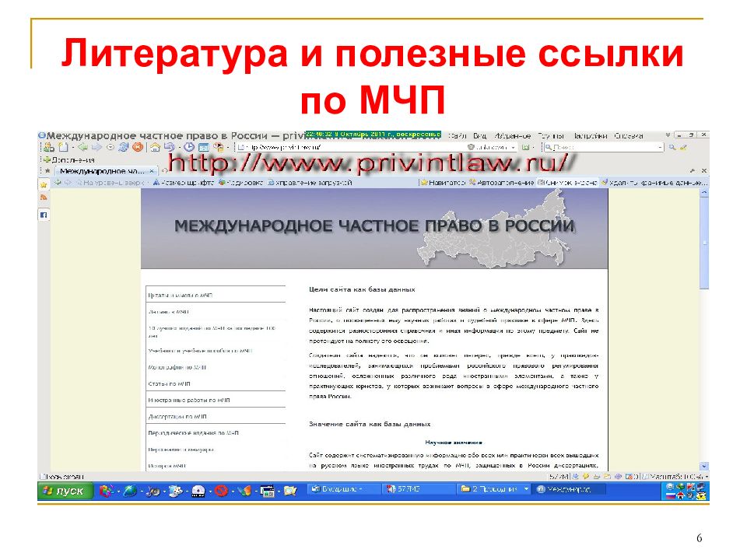747x560 pixels.
Task: Open the Цитаты и мысли о МЧП link
Action: tap(180, 296)
